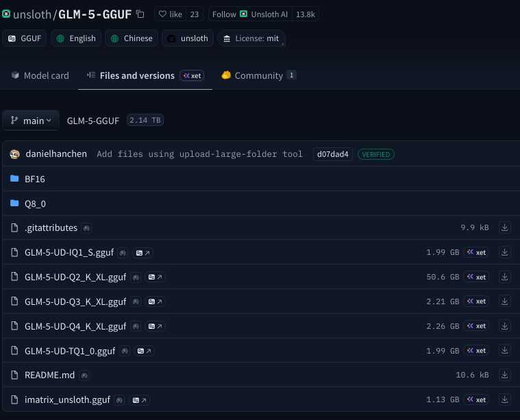This screenshot has height=420, width=520.
Task: Click the GLM-5-GGUF breadcrumb link
Action: point(93,121)
